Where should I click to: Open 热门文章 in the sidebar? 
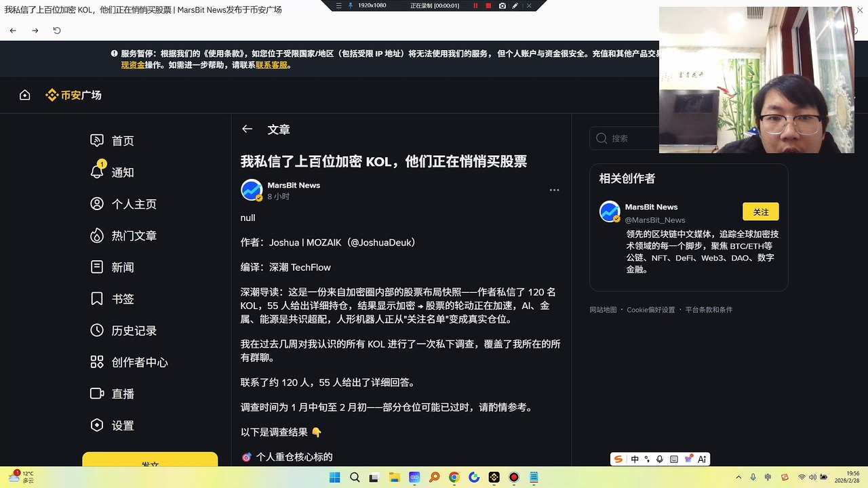[123, 236]
